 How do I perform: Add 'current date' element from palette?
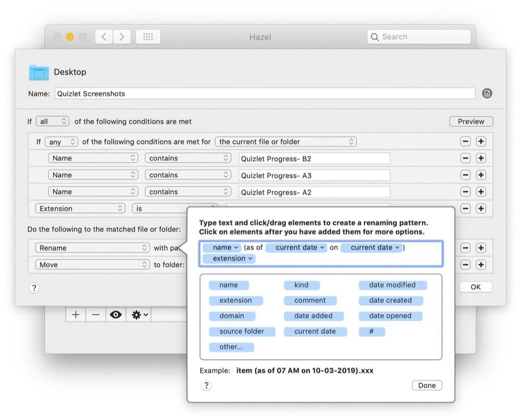315,331
